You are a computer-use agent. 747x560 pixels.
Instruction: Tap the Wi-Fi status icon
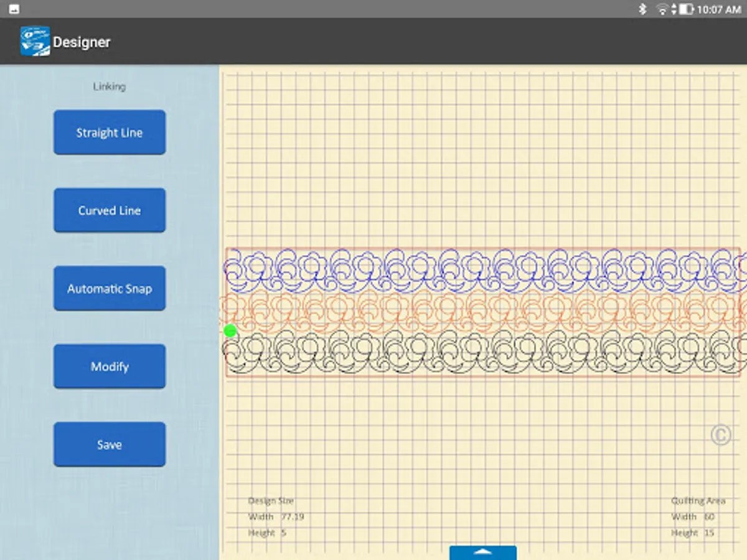click(x=662, y=9)
